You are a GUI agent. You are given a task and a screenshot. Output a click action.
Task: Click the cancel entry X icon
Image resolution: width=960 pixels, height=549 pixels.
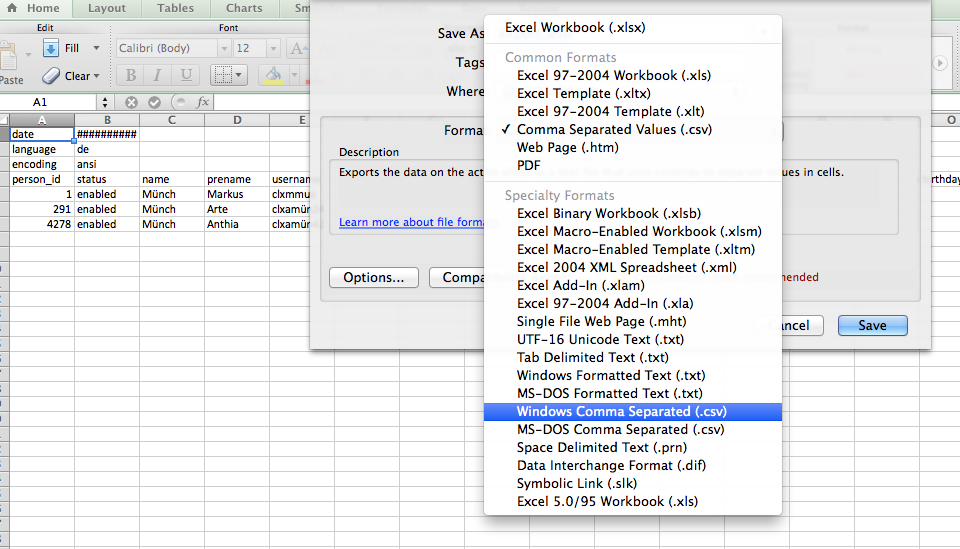(131, 102)
